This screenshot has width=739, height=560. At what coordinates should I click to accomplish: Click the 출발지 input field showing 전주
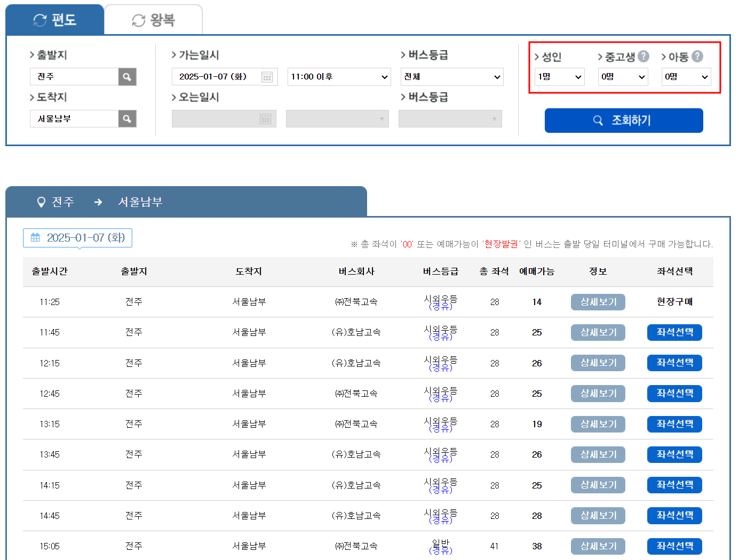[x=74, y=77]
